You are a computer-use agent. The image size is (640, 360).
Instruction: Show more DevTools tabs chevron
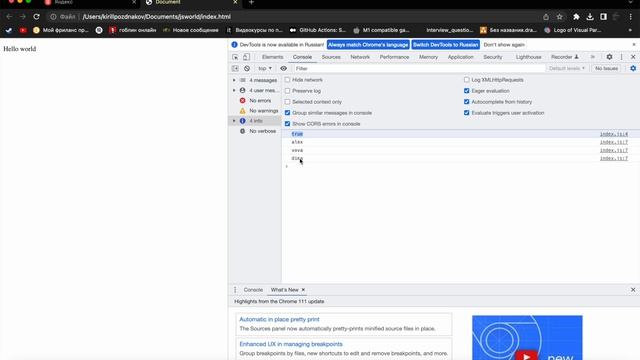593,57
